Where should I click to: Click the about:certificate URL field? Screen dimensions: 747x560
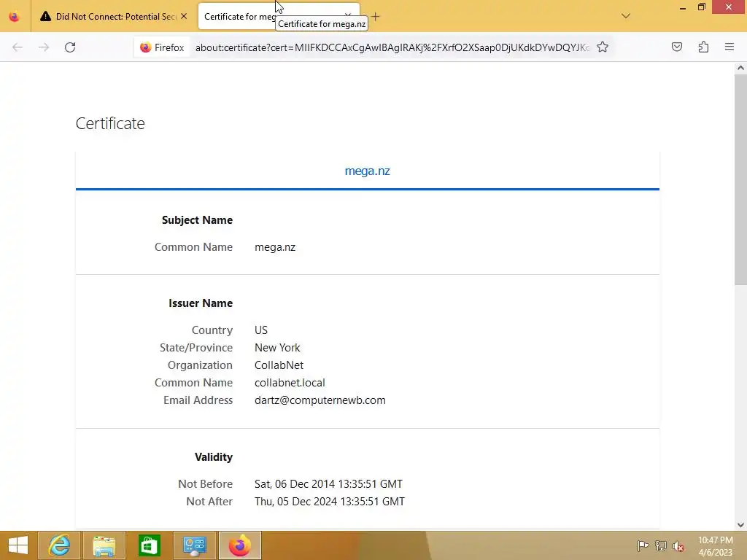pyautogui.click(x=392, y=47)
